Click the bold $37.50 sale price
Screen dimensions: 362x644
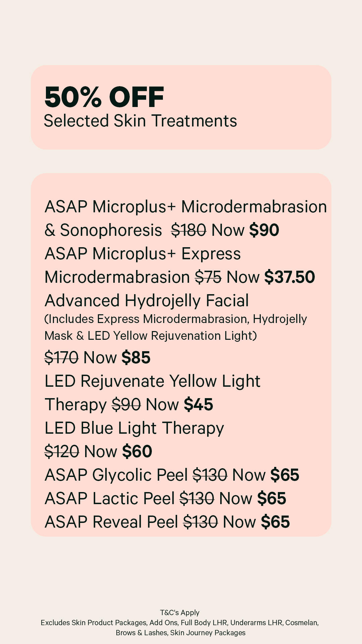(290, 277)
